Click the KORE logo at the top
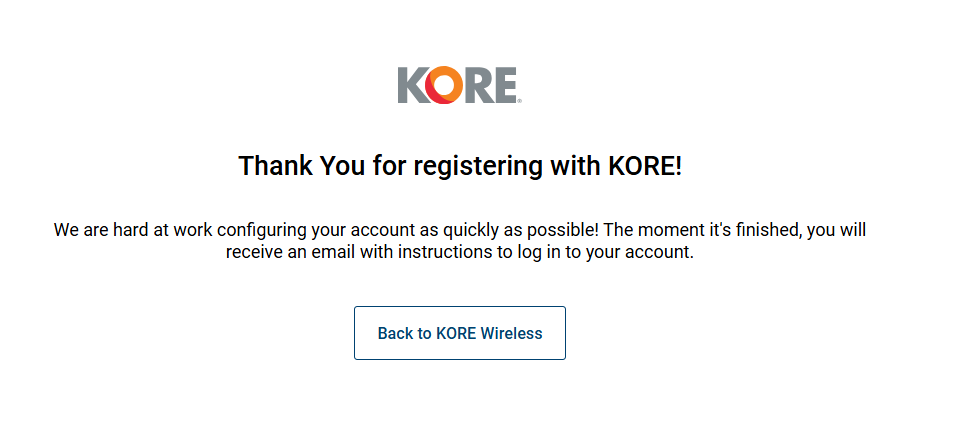The image size is (955, 442). [459, 86]
